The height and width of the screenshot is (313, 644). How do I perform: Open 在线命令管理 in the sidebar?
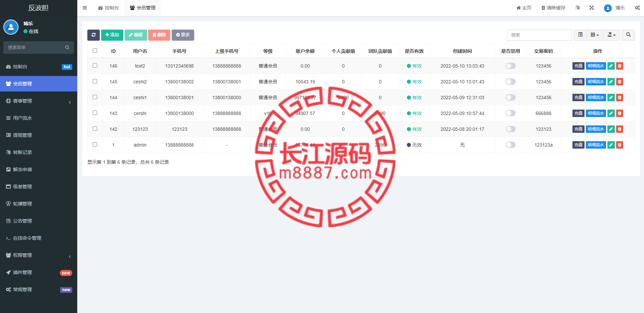[x=39, y=238]
